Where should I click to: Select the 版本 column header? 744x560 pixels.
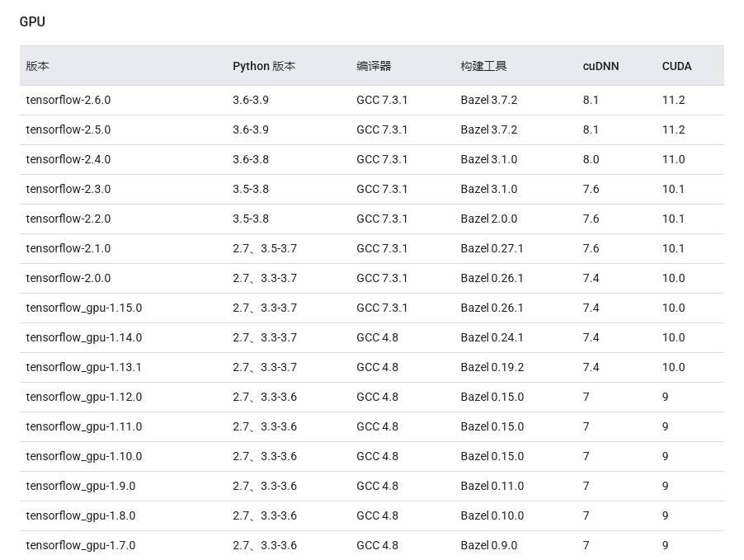click(37, 66)
